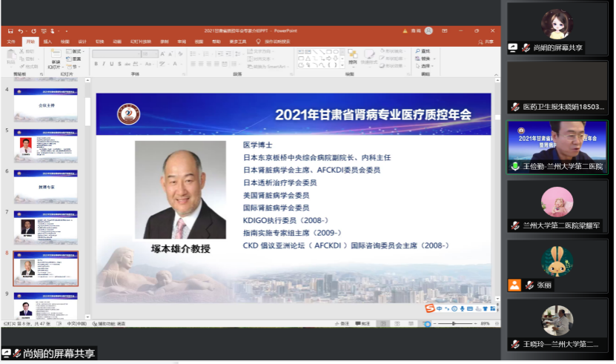Click the Save icon in quick access toolbar

point(11,31)
